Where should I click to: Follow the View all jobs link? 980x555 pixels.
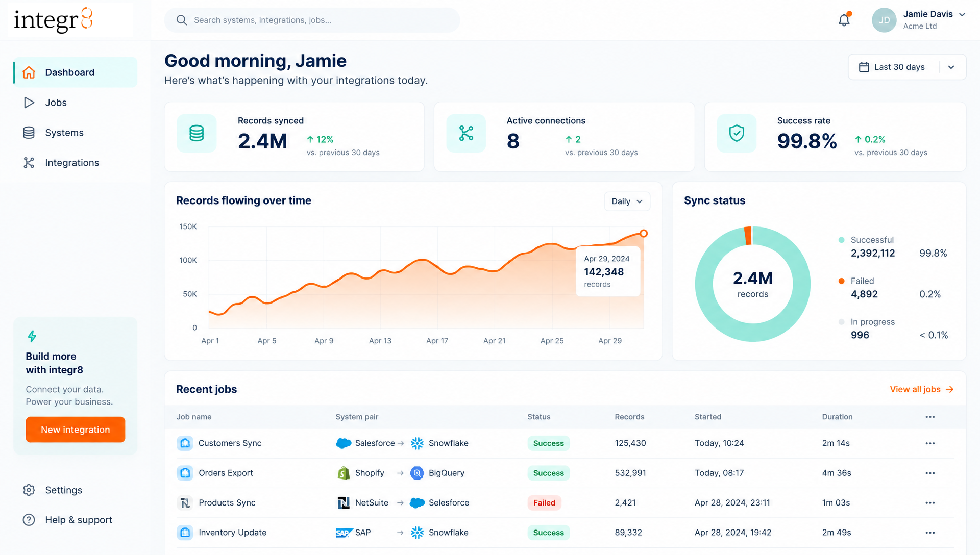[x=922, y=389]
